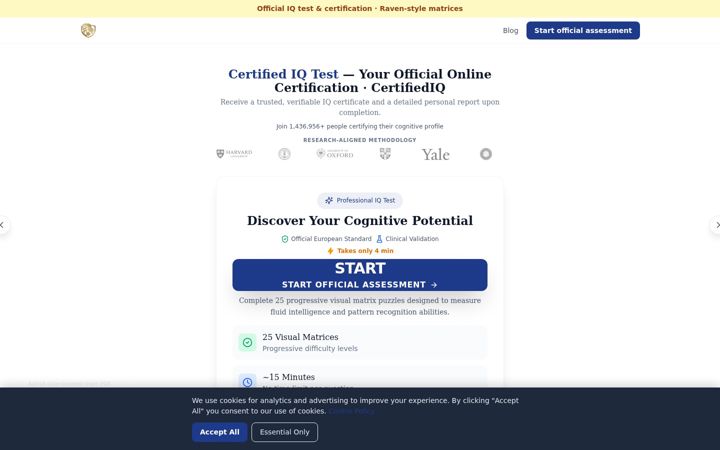Click the green checkmark icon for 25 Visual Matrices
The image size is (720, 450).
click(248, 343)
